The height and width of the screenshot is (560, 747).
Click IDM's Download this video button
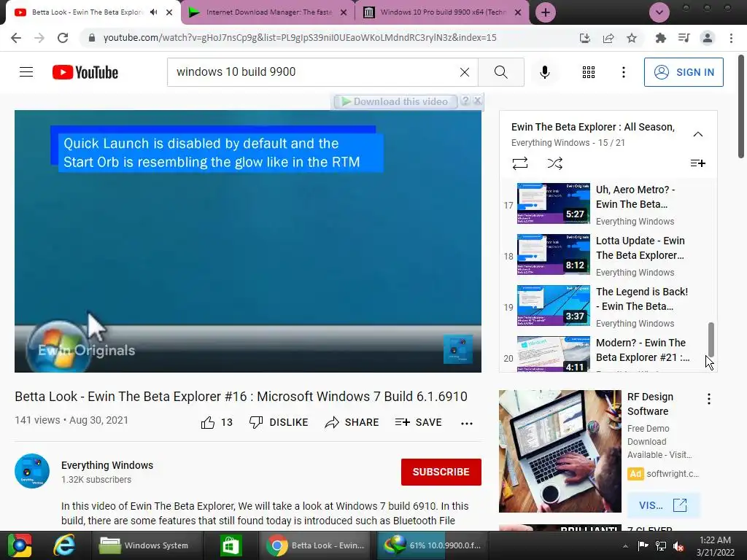click(x=395, y=101)
